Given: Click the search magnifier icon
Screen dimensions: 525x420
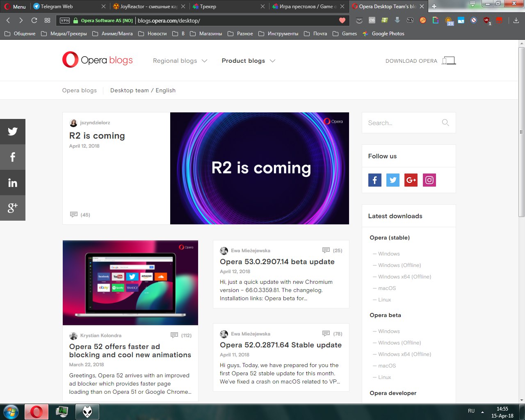Looking at the screenshot, I should (x=445, y=122).
